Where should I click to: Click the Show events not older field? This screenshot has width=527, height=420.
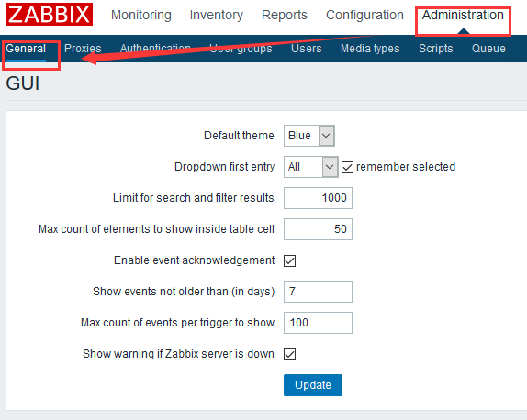318,292
